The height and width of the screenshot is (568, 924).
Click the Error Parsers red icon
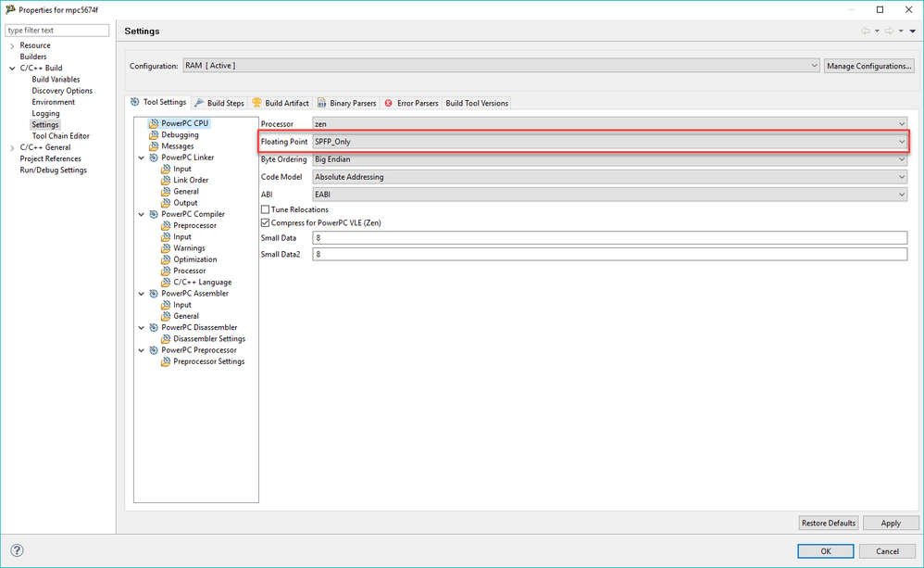[388, 103]
